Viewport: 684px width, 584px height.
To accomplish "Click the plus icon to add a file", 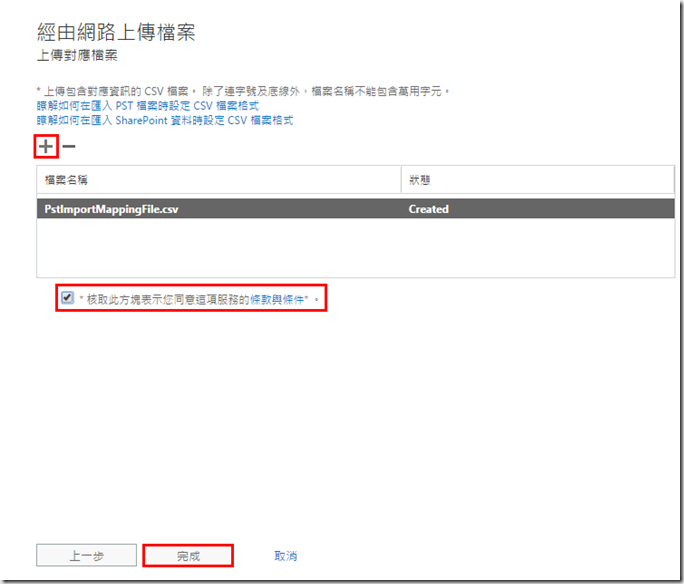I will point(46,147).
